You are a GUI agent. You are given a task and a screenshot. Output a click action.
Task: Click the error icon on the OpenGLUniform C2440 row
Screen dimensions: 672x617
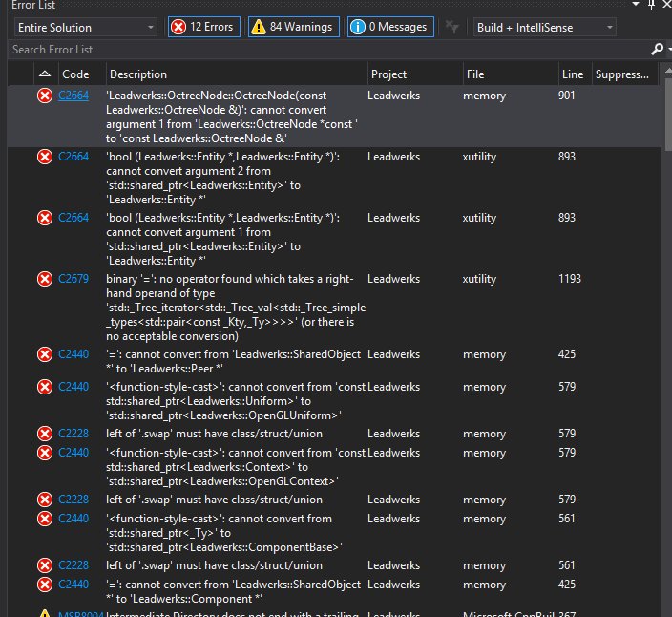click(x=44, y=386)
